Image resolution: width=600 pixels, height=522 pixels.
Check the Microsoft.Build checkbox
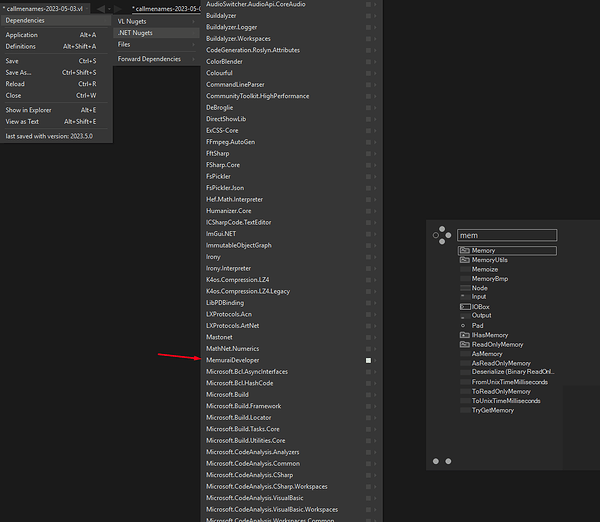click(x=368, y=395)
